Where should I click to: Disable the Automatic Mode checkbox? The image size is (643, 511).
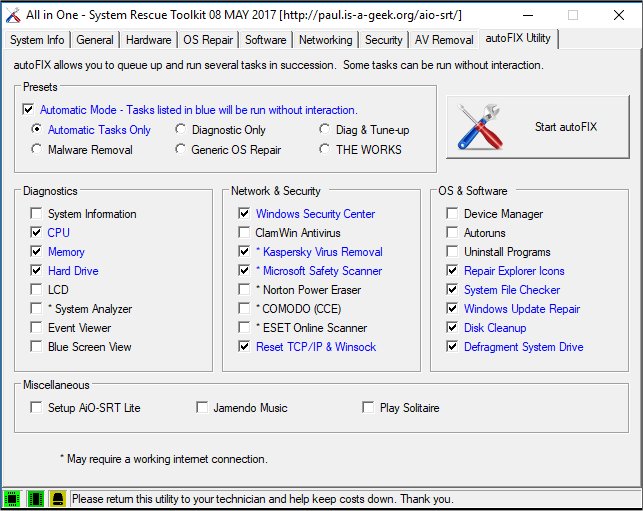pyautogui.click(x=28, y=110)
